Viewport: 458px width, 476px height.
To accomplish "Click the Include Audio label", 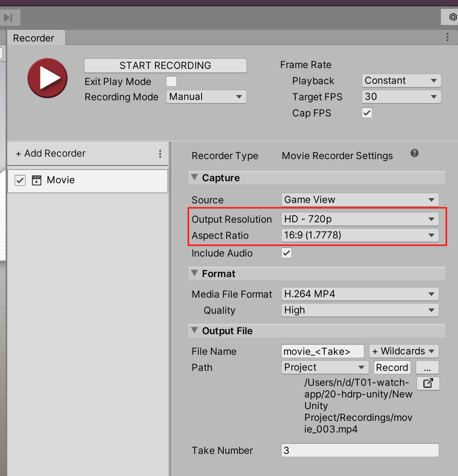I will point(222,253).
